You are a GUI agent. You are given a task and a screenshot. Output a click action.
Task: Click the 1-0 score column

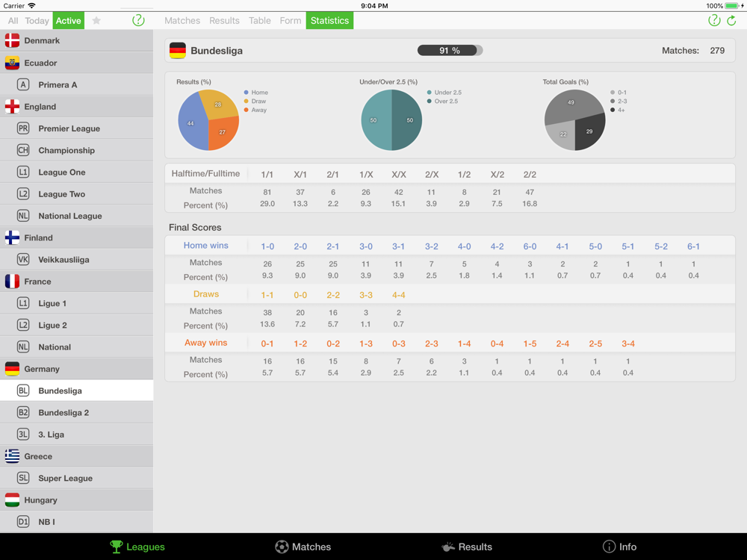tap(267, 246)
